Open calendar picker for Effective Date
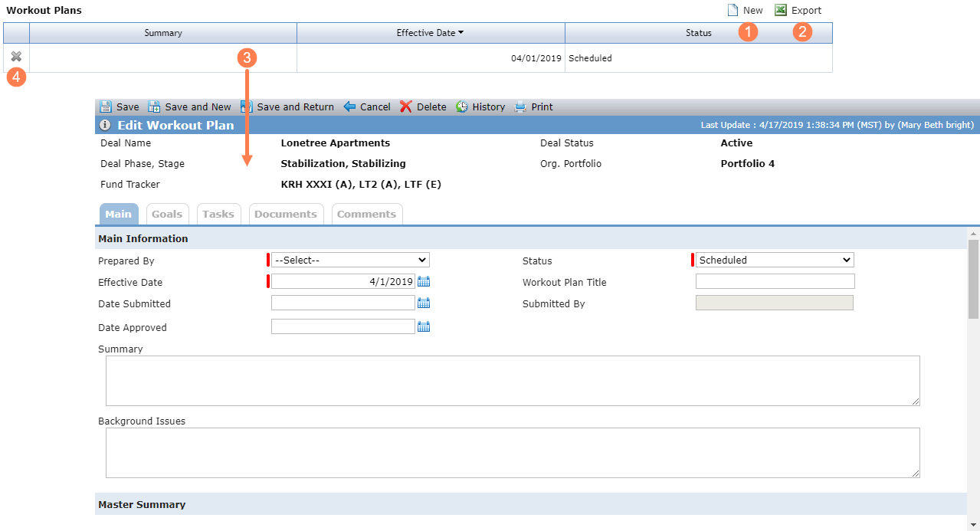 (x=424, y=282)
